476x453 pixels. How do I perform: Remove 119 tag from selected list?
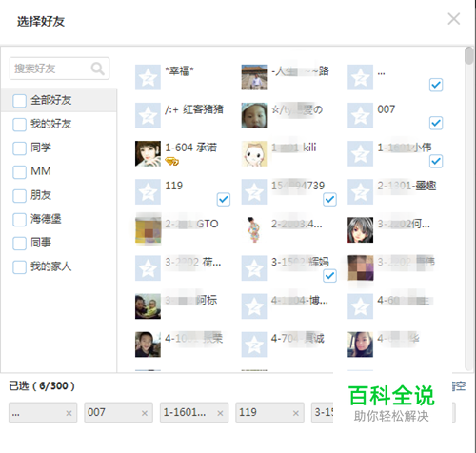click(x=296, y=413)
